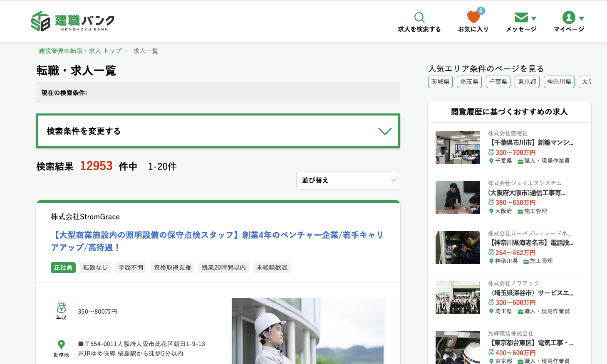The width and height of the screenshot is (607, 364).
Task: Open 千葉県市川市 新築マンション job link
Action: [x=530, y=143]
